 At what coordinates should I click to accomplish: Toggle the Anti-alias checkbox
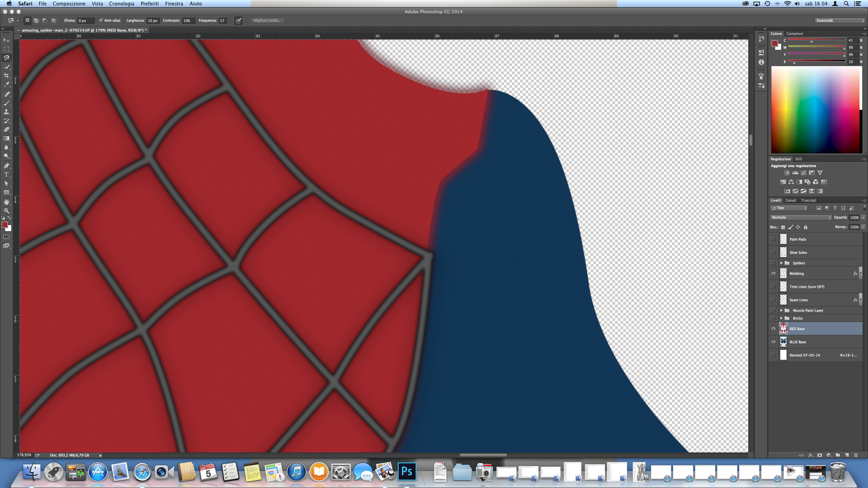coord(101,20)
